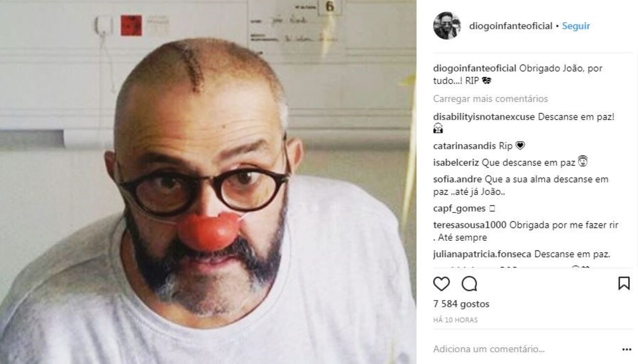Open caption author diogoinfanteoficial link

point(475,69)
